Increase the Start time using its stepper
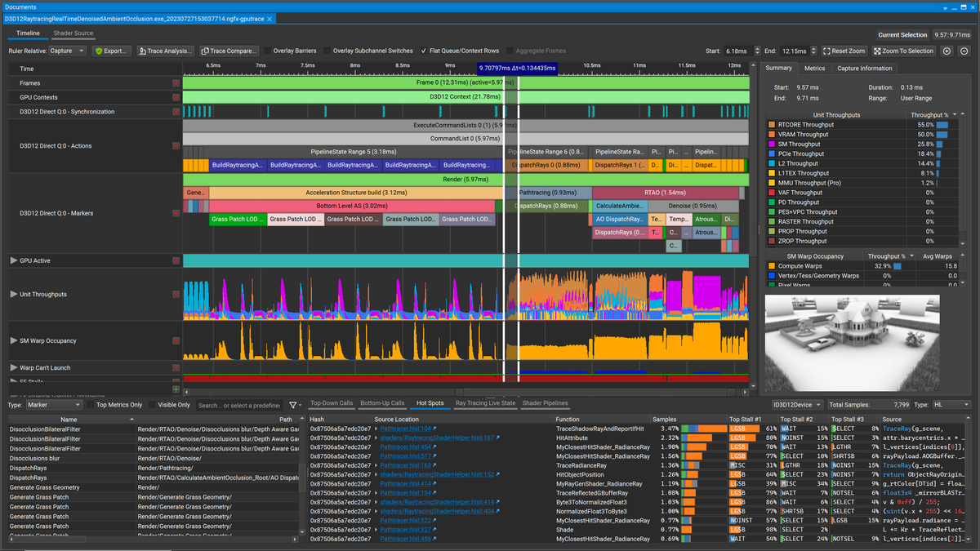 point(758,47)
